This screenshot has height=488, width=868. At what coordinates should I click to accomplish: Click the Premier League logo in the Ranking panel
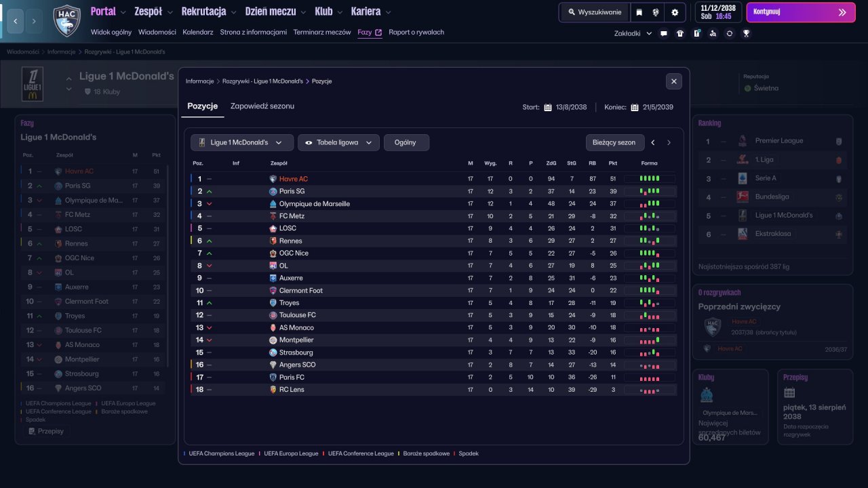pos(742,141)
